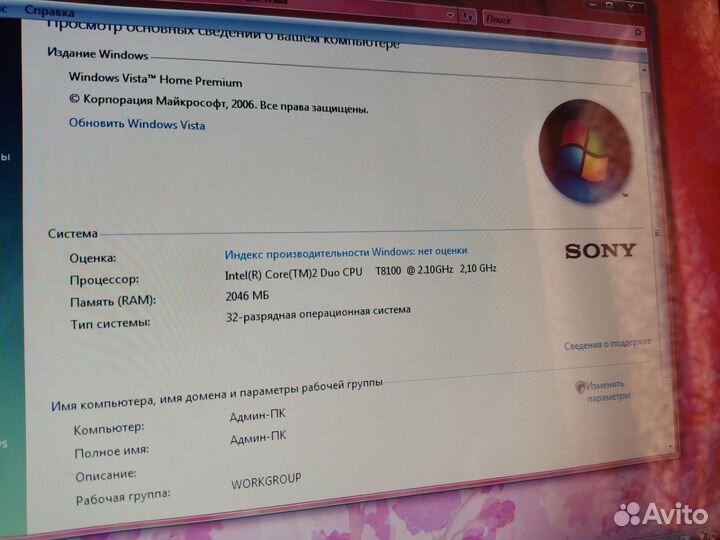The image size is (720, 540).
Task: Open Обновить Windows Vista link
Action: tap(137, 124)
